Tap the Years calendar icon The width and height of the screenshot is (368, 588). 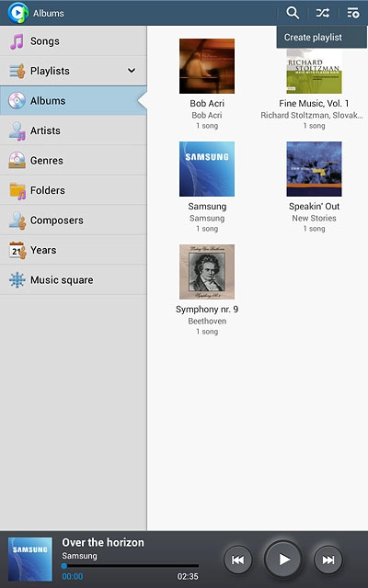[x=17, y=250]
